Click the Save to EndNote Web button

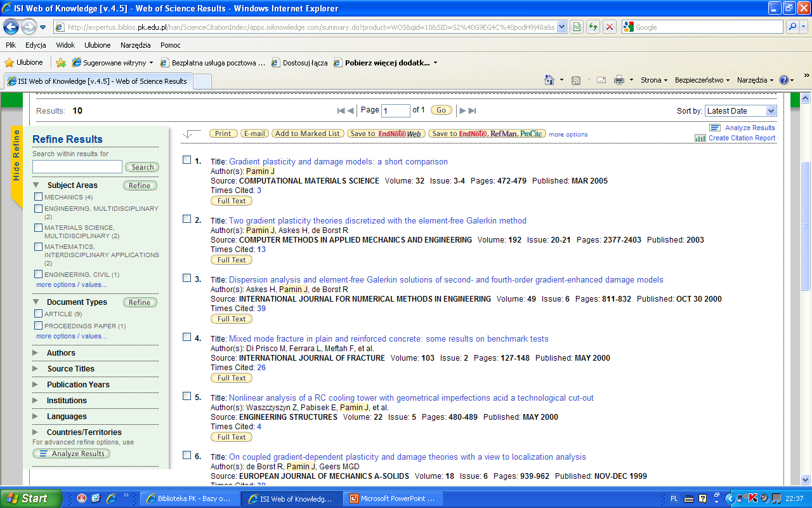point(386,133)
